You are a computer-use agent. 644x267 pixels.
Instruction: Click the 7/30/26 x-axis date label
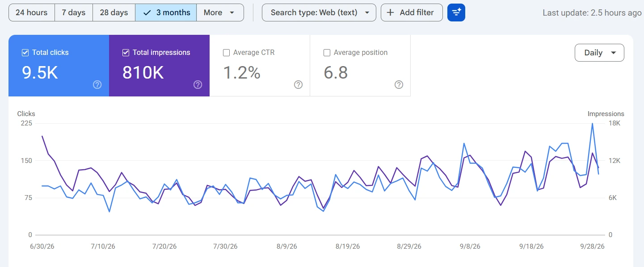pos(226,246)
